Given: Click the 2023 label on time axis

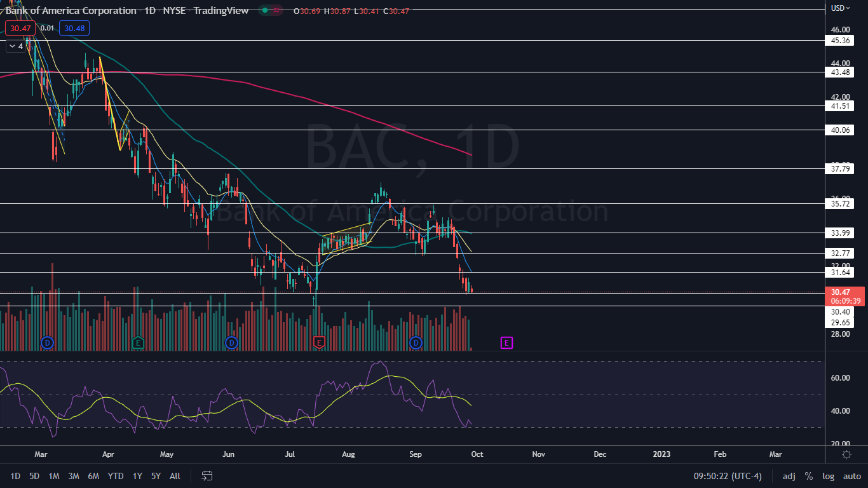Looking at the screenshot, I should [x=661, y=454].
